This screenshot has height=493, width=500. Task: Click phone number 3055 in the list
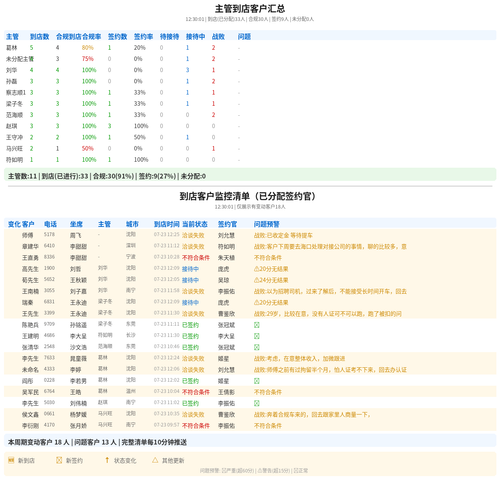49,291
